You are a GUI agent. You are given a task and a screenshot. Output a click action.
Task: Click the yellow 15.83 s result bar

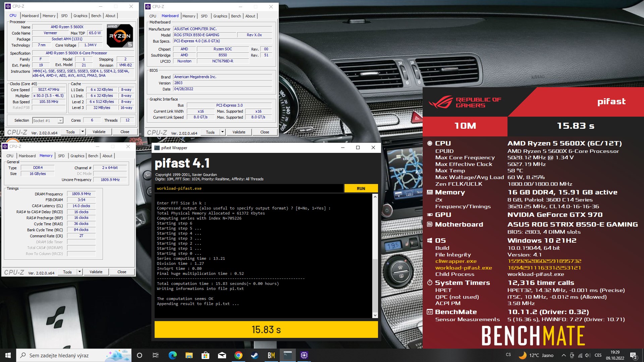(x=266, y=329)
